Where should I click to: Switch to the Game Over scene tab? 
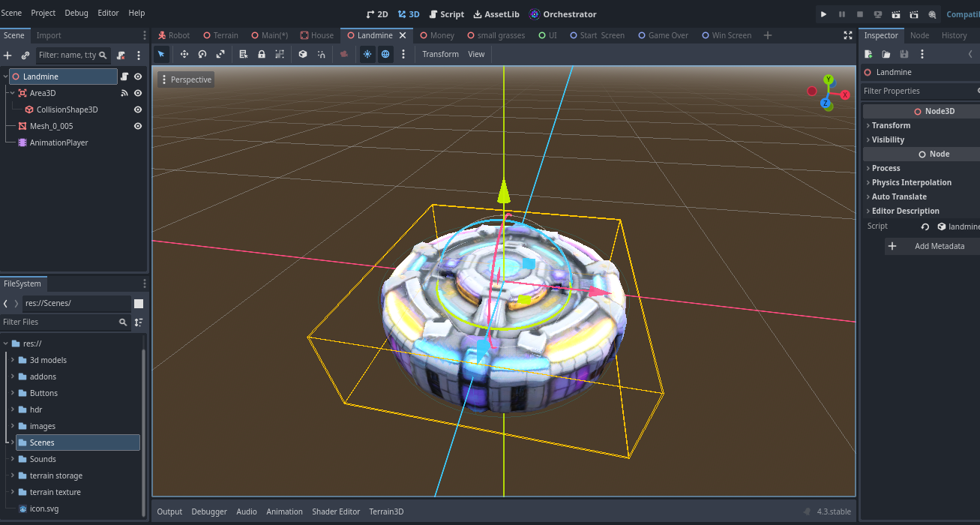(663, 35)
